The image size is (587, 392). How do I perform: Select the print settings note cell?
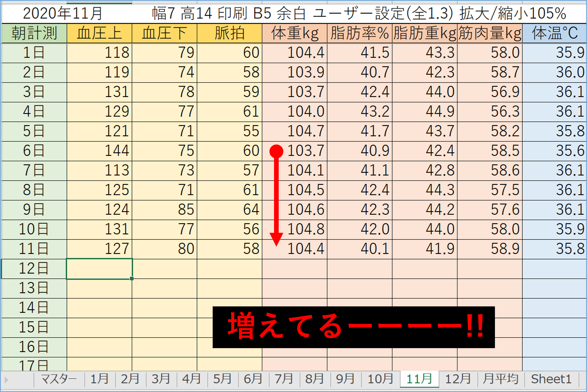pyautogui.click(x=359, y=14)
